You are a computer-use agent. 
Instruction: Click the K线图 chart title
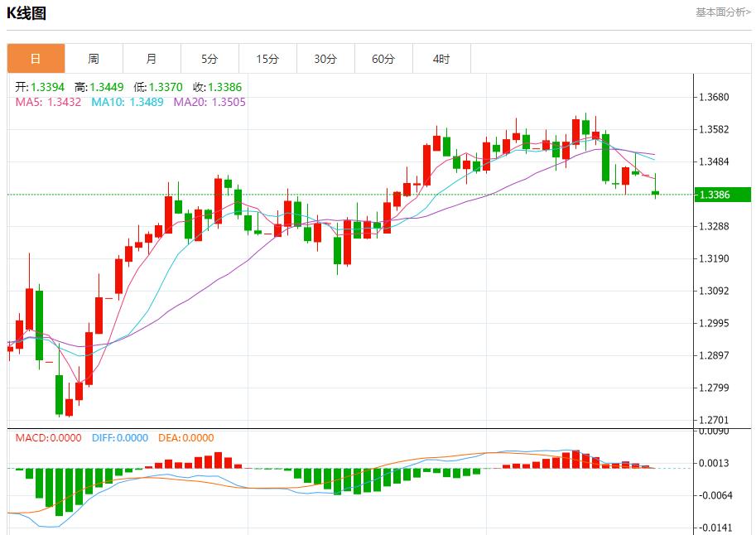26,13
